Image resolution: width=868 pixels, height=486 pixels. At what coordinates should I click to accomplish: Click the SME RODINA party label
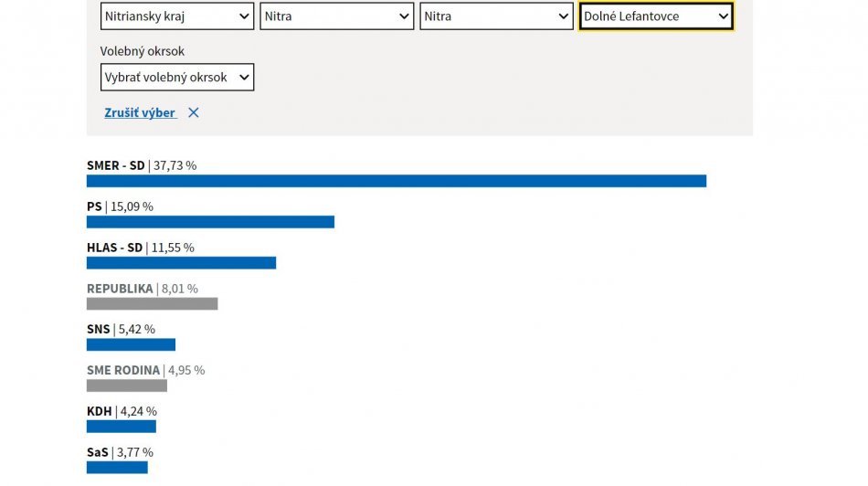coord(123,370)
